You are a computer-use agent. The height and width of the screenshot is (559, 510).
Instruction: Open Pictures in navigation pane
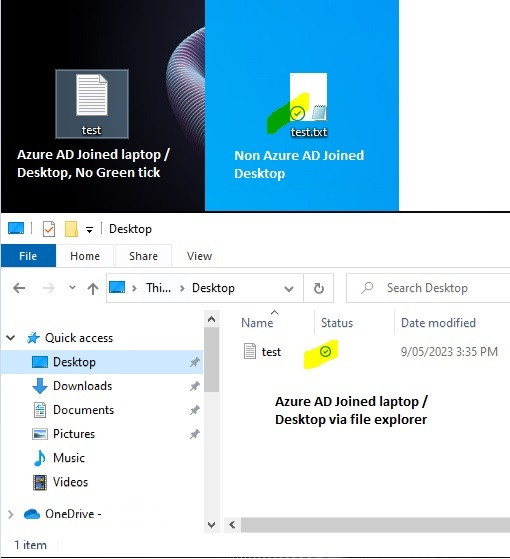[74, 434]
